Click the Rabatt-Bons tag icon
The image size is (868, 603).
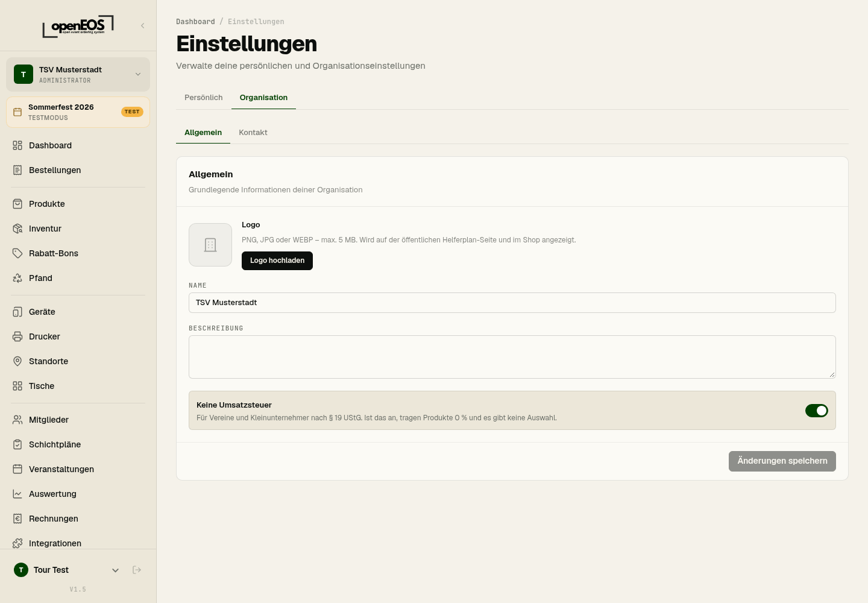pos(17,253)
